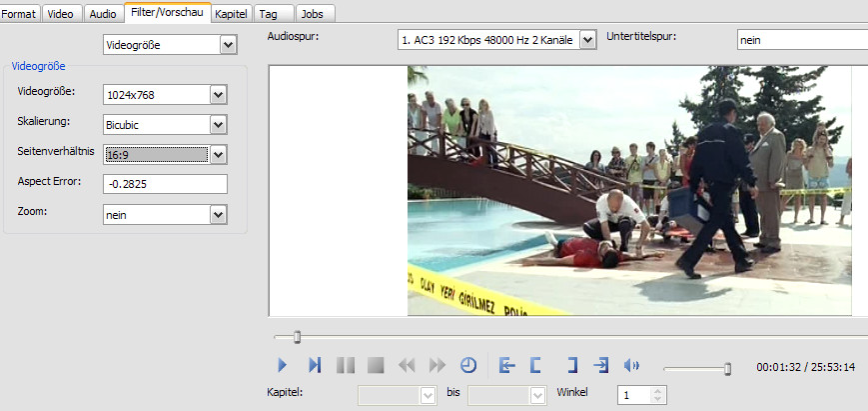Fast forward the video preview
Screen dimensions: 868x411
pos(437,365)
